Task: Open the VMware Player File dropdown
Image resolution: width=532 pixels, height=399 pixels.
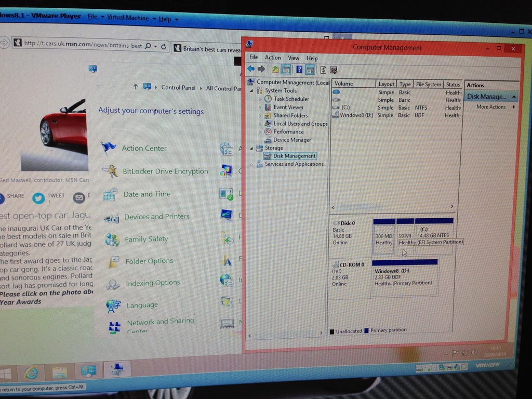Action: [96, 16]
